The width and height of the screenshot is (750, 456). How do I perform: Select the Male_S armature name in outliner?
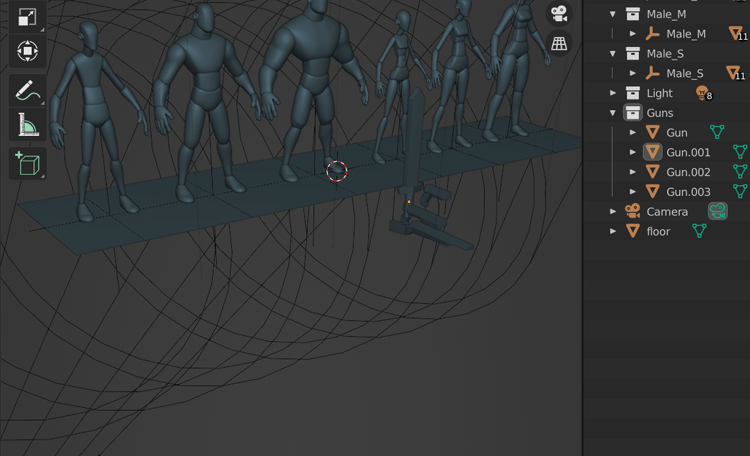coord(684,73)
